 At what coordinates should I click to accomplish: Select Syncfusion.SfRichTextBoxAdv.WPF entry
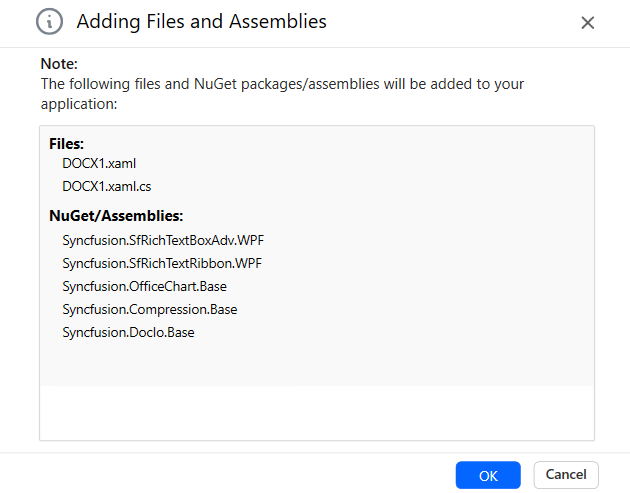click(163, 240)
